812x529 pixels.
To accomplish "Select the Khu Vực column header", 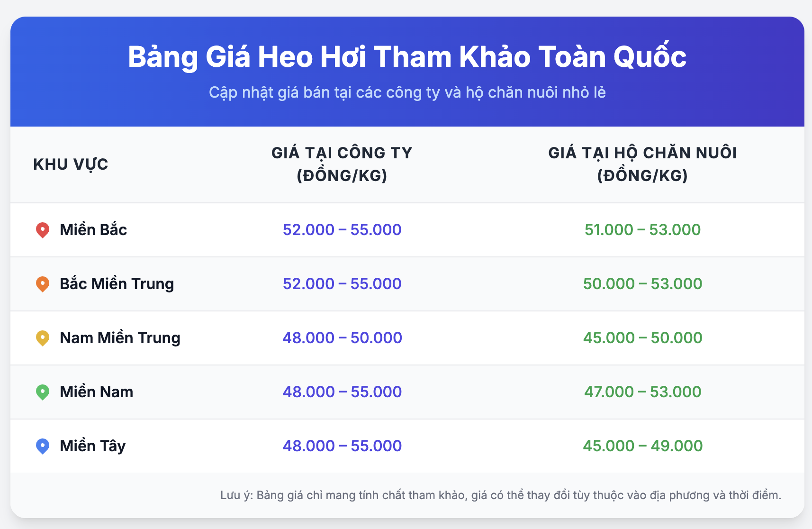I will (71, 164).
